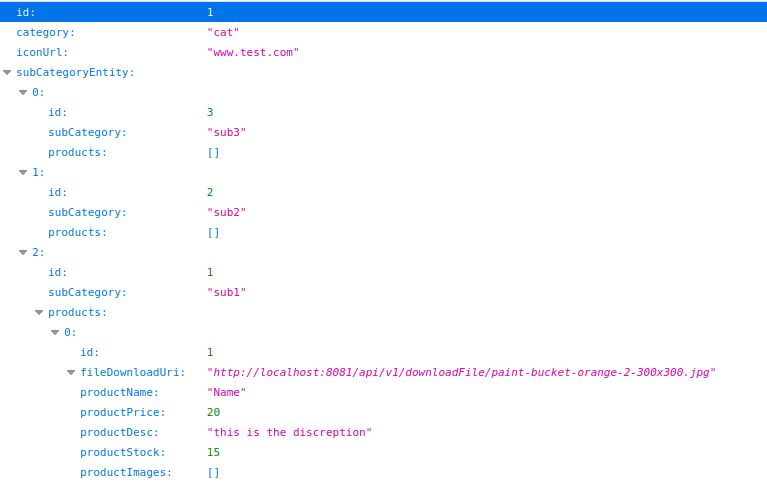
Task: Click the subCategory key above "sub1"
Action: click(87, 293)
